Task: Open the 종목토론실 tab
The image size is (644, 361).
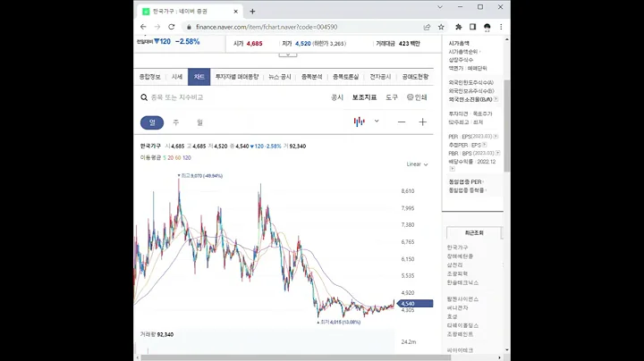Action: 346,77
